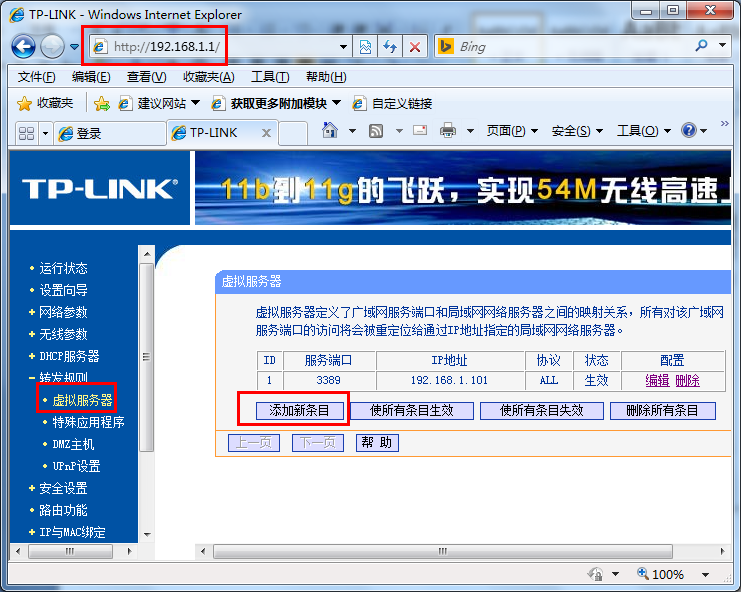Click the Read Mail icon
Viewport: 741px width, 592px height.
[x=420, y=130]
